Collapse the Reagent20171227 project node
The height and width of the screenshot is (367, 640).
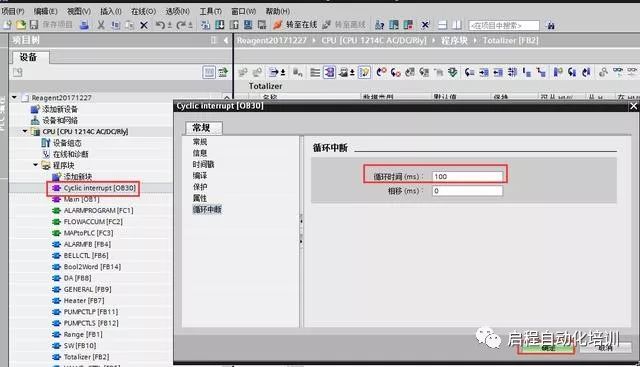coord(14,98)
